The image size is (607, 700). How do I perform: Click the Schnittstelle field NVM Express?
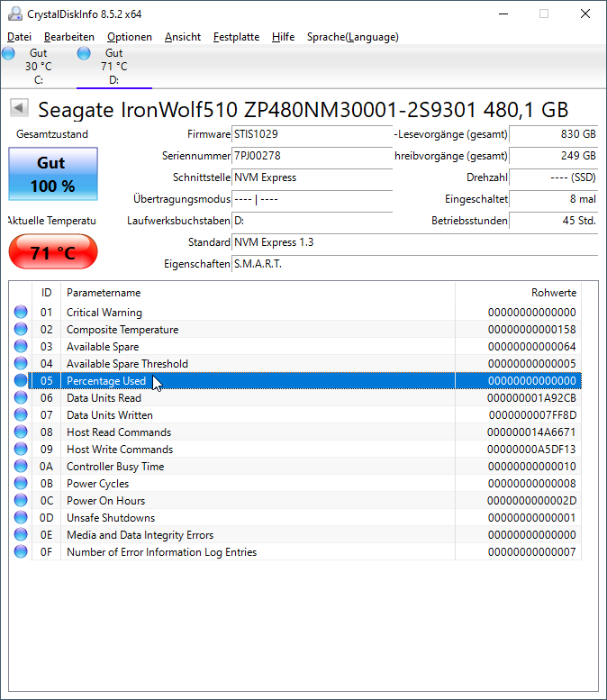[x=312, y=177]
